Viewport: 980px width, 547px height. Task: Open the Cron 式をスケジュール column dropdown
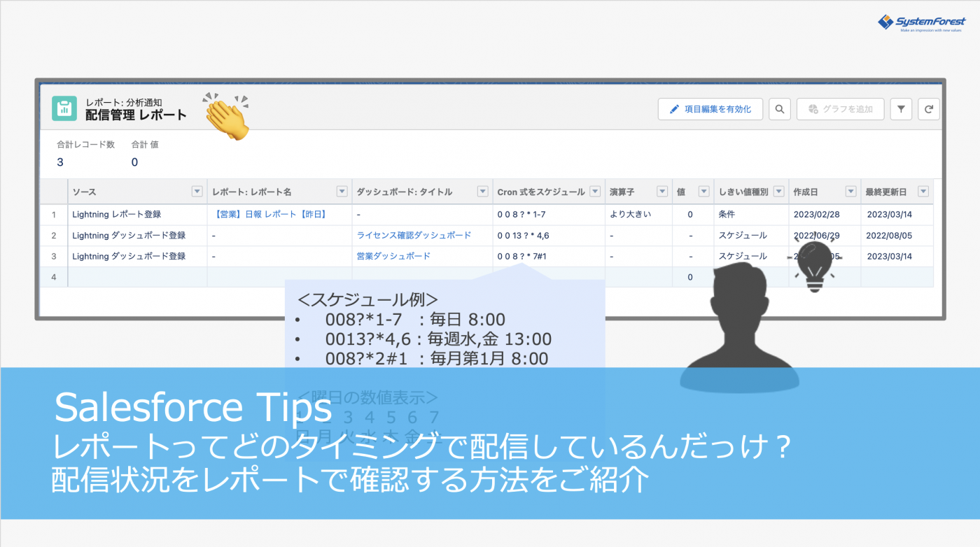point(595,192)
